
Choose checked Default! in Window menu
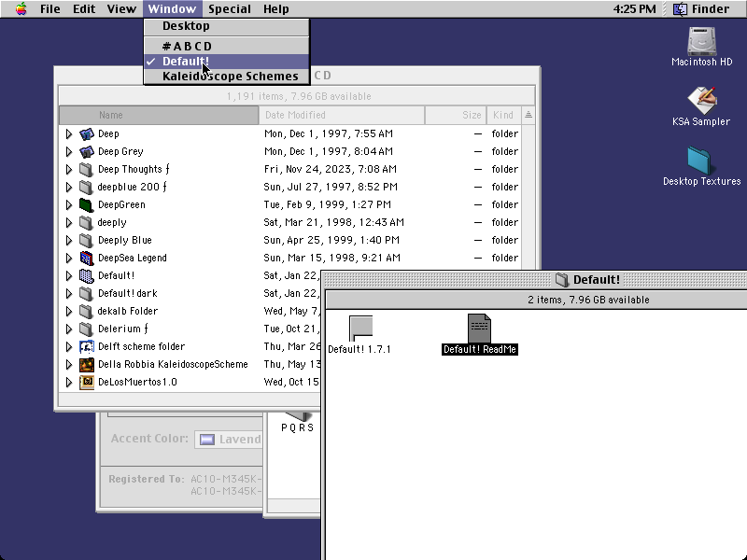(226, 62)
